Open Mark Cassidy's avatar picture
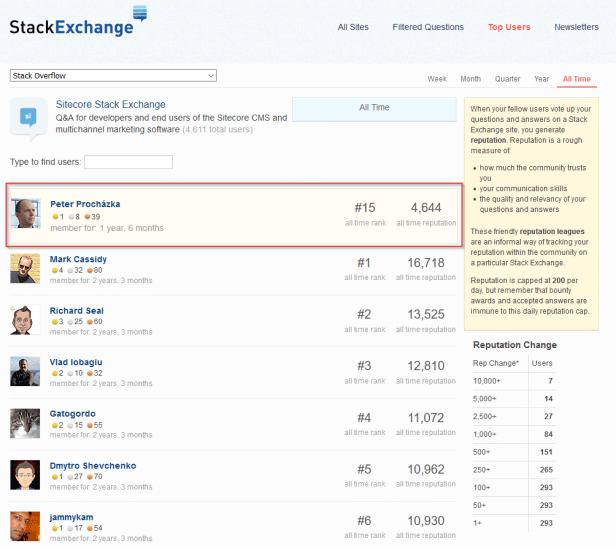616x549 pixels. coord(26,268)
